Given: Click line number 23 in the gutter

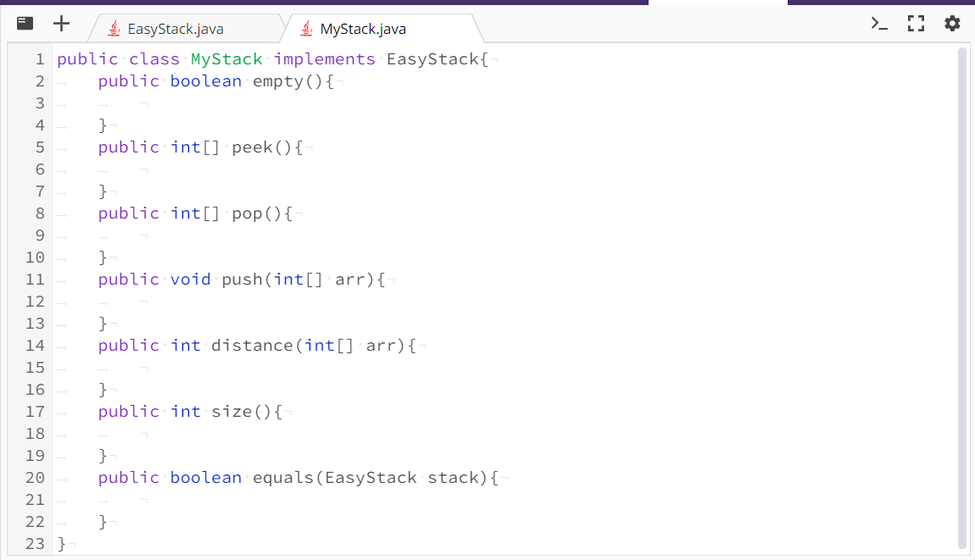Looking at the screenshot, I should (x=34, y=543).
